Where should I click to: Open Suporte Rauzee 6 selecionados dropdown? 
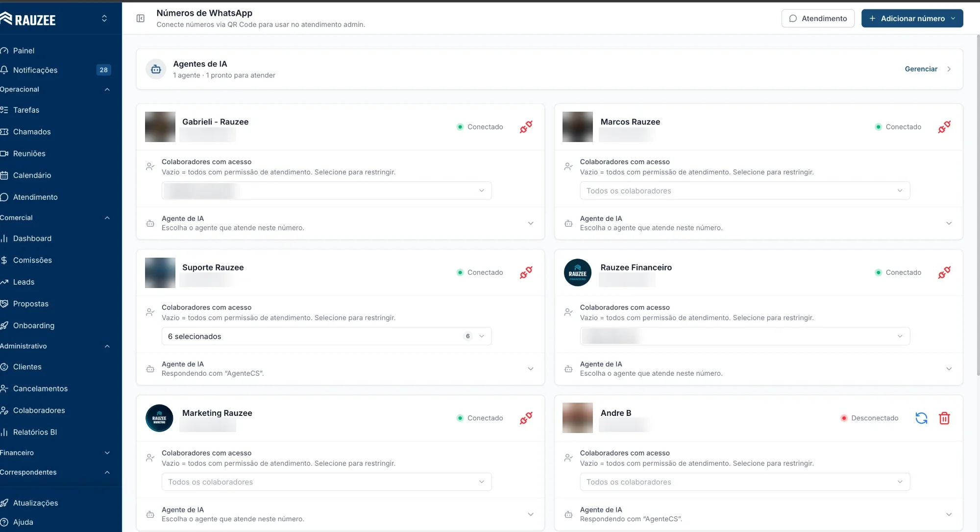(x=327, y=336)
